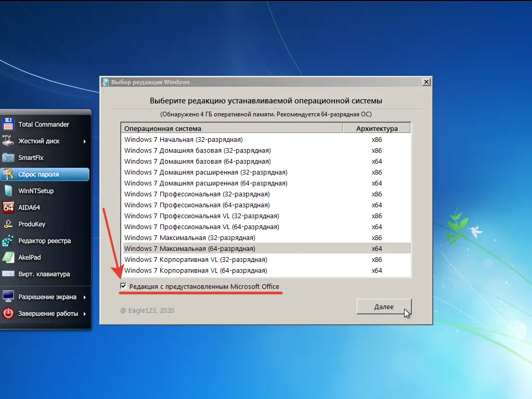Select Windows 7 Корпоративная VL (64-разрядная)

(266, 271)
